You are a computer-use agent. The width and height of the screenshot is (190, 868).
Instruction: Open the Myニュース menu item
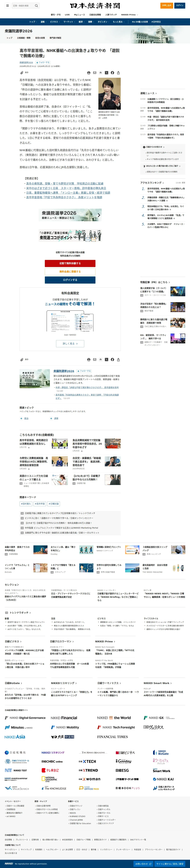80,14
